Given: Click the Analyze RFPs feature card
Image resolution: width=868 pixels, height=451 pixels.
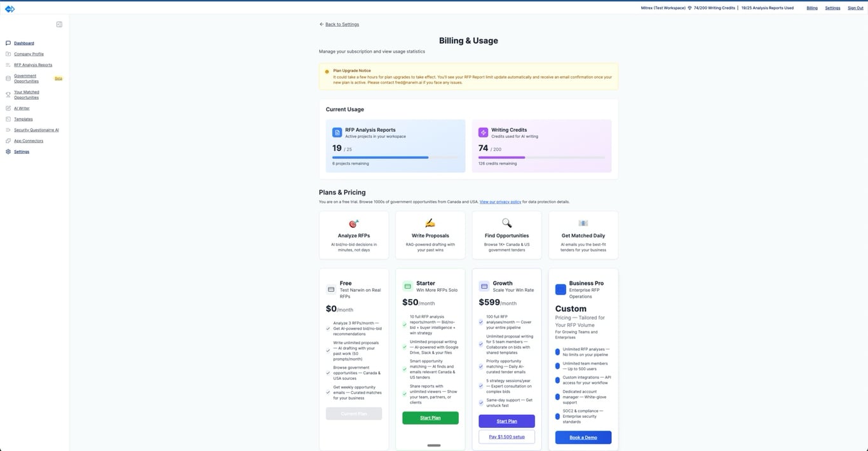Looking at the screenshot, I should (x=354, y=235).
